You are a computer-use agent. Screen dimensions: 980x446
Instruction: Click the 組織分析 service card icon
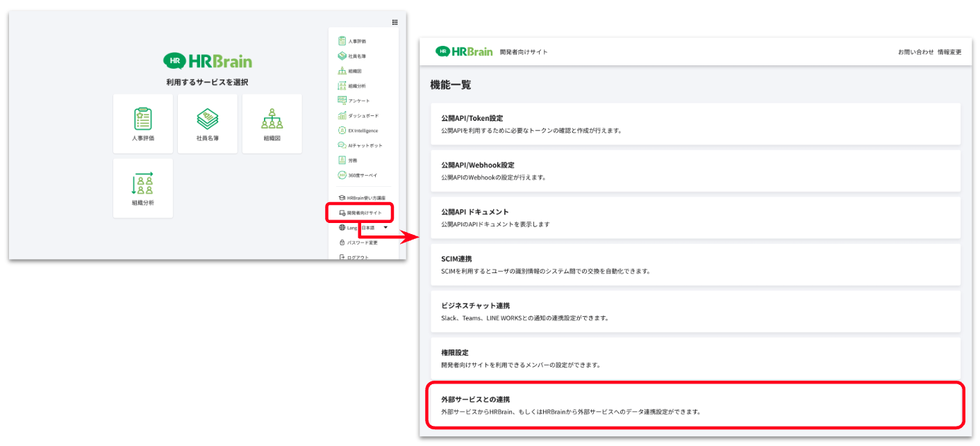tap(142, 183)
